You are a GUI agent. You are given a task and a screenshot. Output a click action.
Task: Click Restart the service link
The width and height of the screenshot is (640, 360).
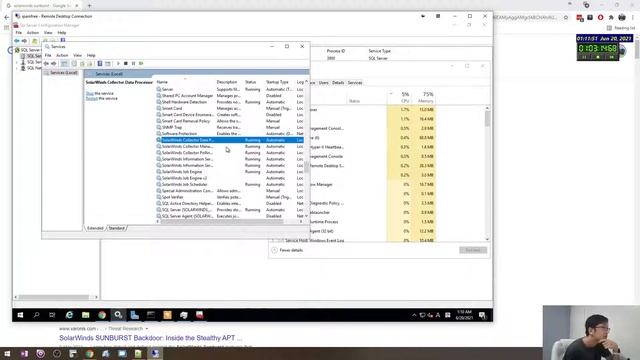[92, 98]
